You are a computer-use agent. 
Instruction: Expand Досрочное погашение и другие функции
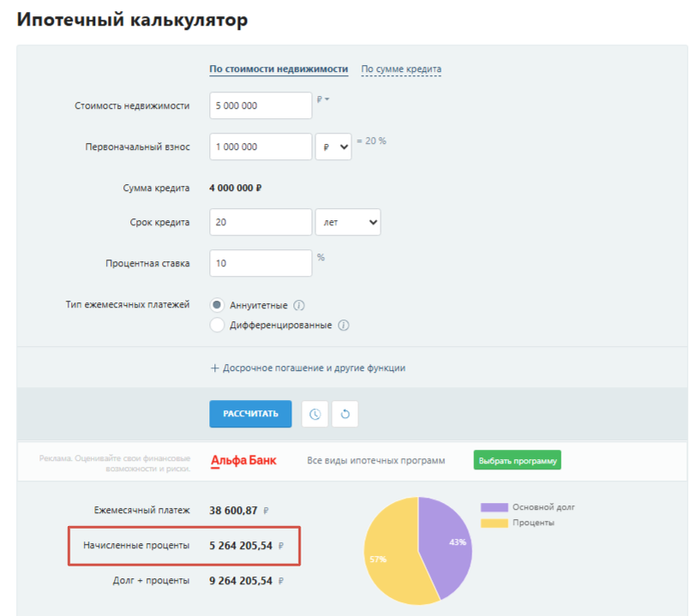(308, 368)
